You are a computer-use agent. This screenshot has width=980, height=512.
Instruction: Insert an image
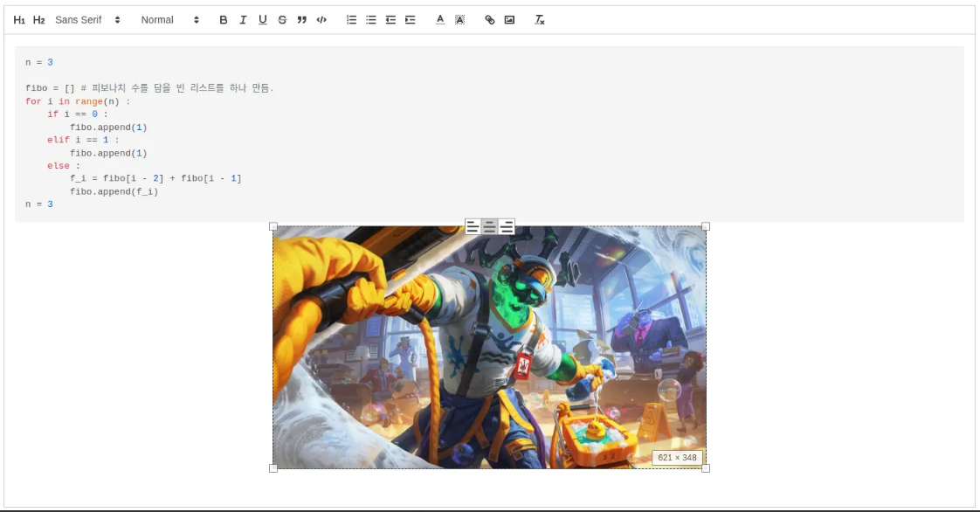tap(509, 20)
